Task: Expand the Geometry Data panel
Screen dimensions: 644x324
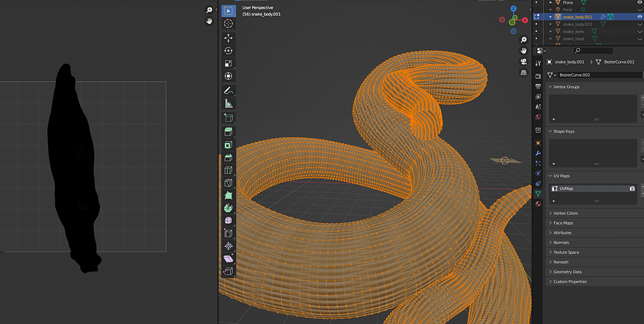Action: [x=550, y=272]
